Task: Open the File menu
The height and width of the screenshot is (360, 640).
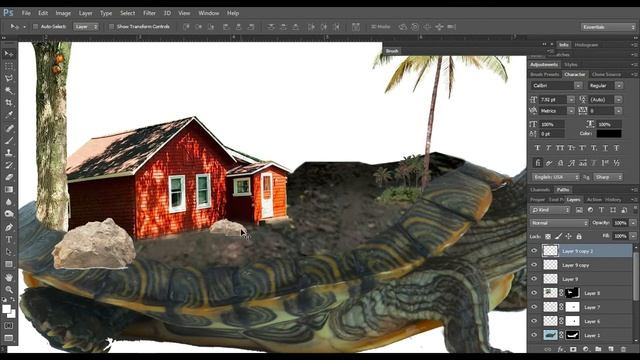Action: (26, 13)
